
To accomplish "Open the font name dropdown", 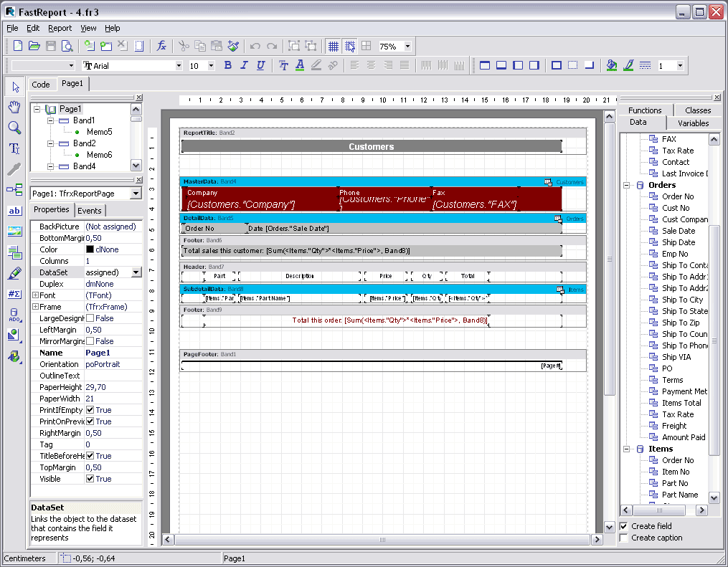I will [179, 66].
